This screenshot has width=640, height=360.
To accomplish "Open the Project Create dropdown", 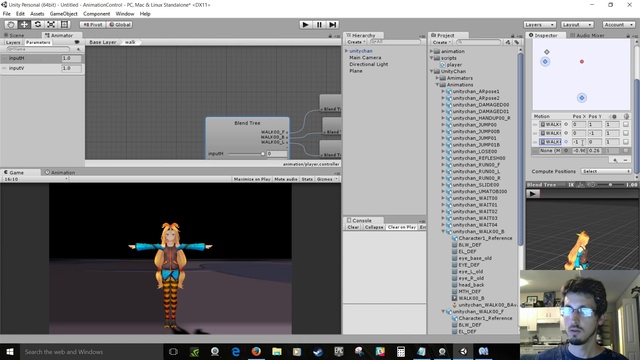I will [441, 42].
